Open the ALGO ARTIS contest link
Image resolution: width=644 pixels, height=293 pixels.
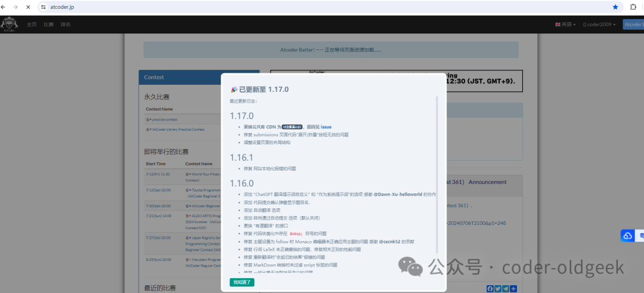tap(206, 216)
